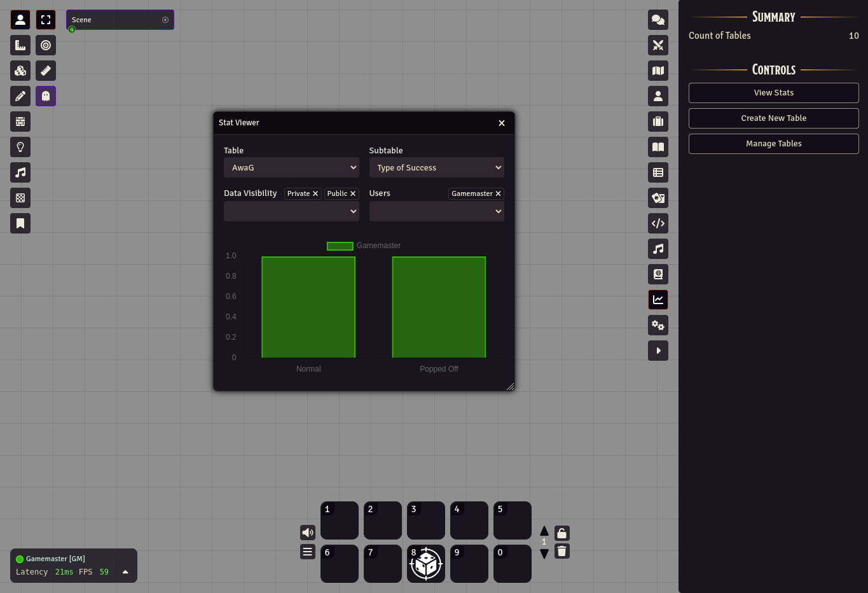Click the Manage Tables button
This screenshot has width=868, height=593.
point(773,144)
